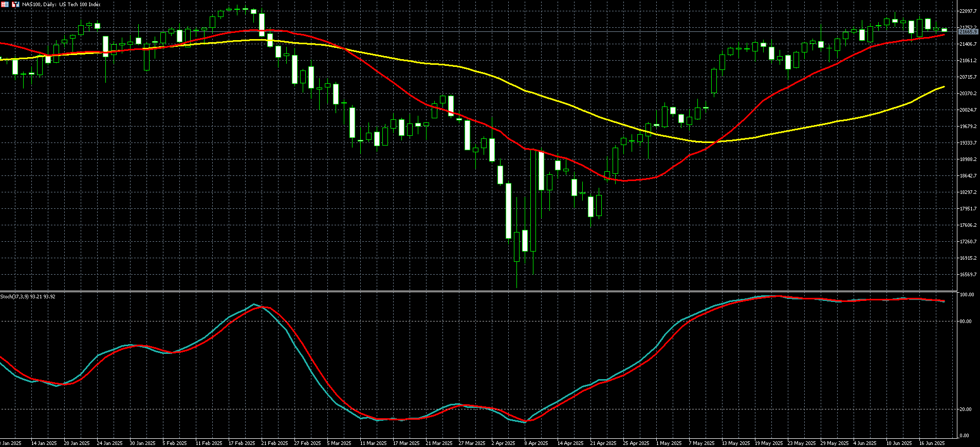Click the '11 Mar 2025' date label
The image size is (980, 447).
tap(373, 443)
